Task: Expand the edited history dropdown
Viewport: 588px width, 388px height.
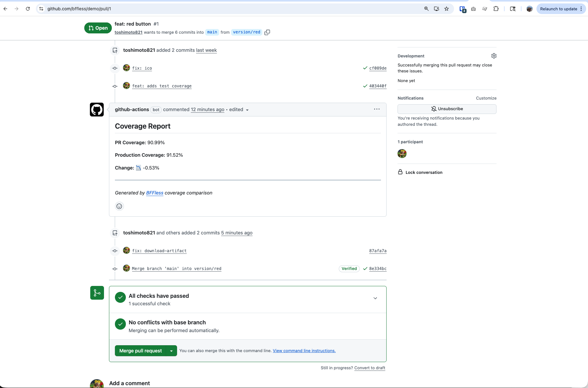Action: (247, 110)
